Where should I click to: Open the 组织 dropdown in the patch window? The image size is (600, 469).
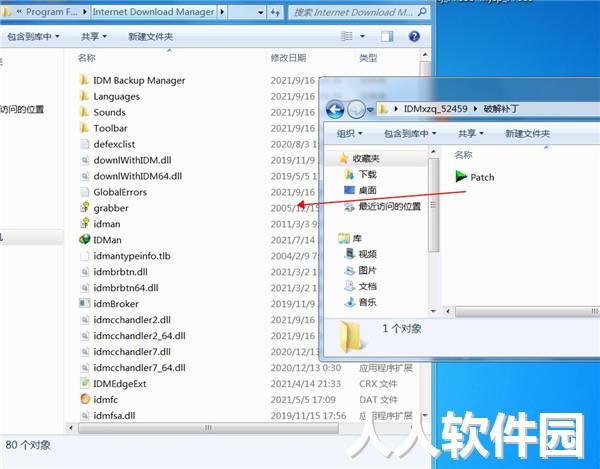[349, 133]
